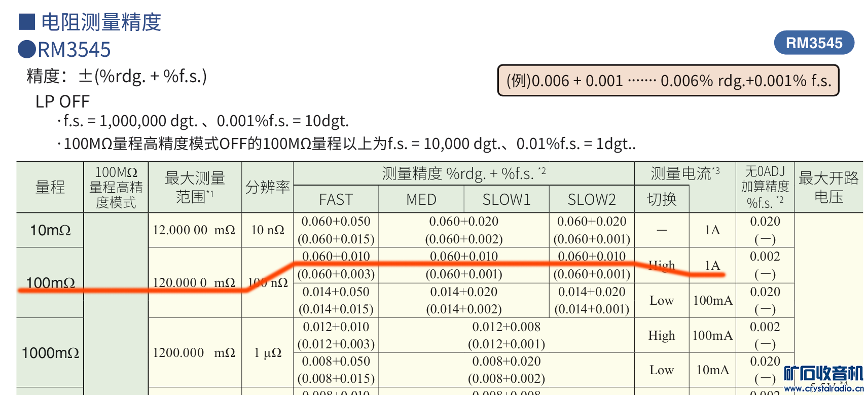Select the "10 nΩ" resolution cell

(268, 230)
